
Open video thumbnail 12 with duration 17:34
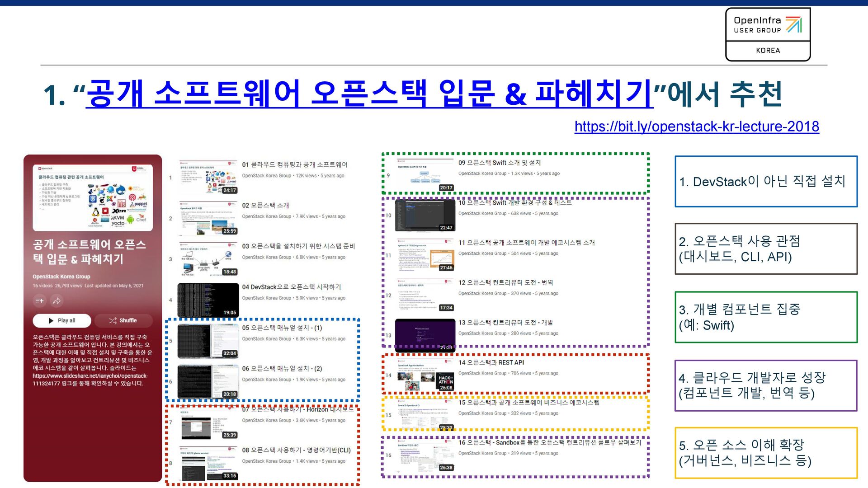point(425,295)
